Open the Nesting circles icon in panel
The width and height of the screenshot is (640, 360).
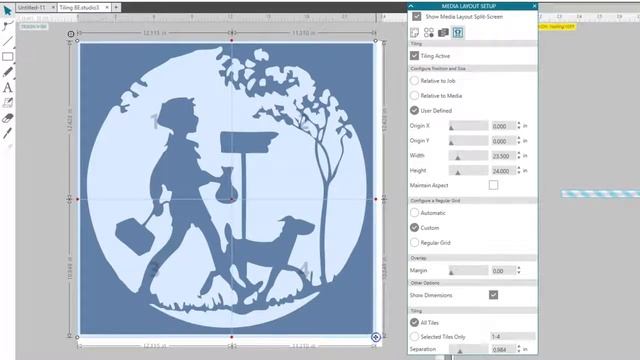pyautogui.click(x=429, y=33)
